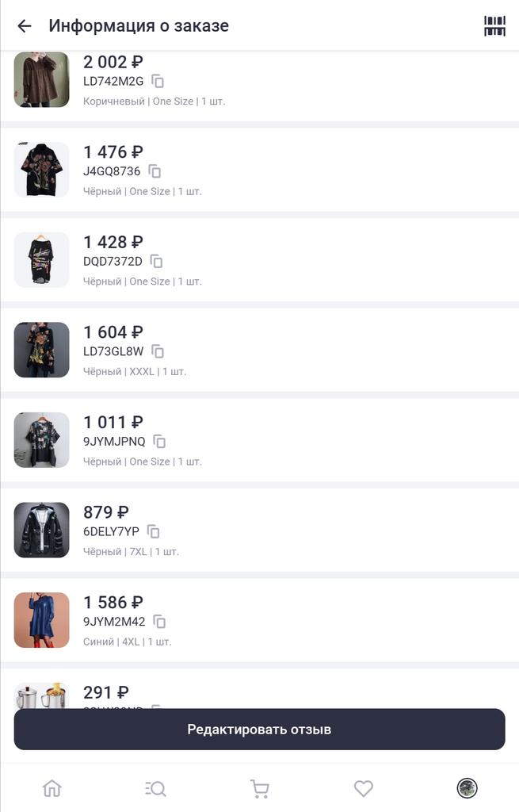Copy the product code J4GQ8736
This screenshot has height=812, width=519.
pos(155,171)
